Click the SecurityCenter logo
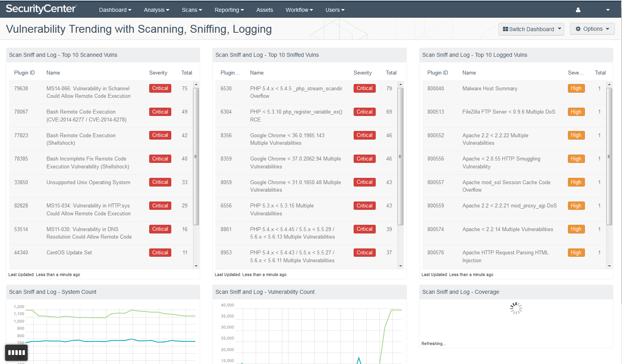The height and width of the screenshot is (364, 622). [x=41, y=9]
